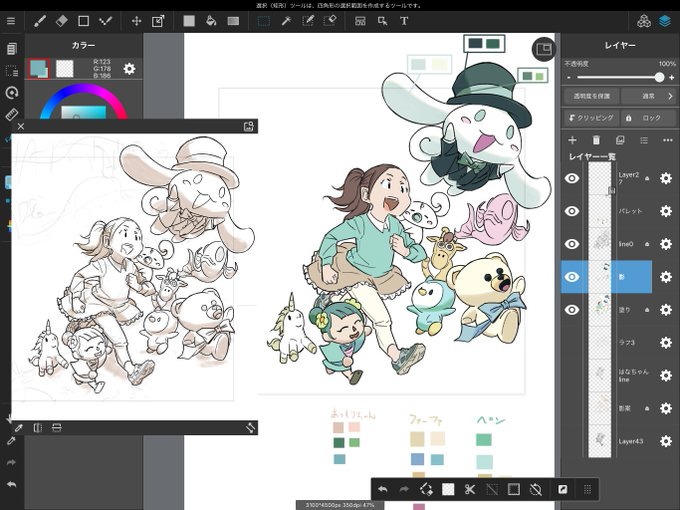Select the Text tool
This screenshot has width=680, height=510.
click(404, 21)
